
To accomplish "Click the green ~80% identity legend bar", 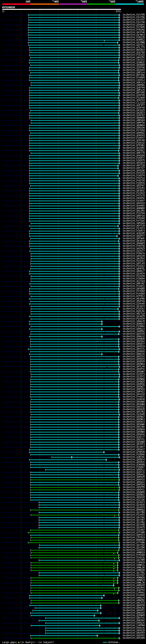I will point(101,4).
